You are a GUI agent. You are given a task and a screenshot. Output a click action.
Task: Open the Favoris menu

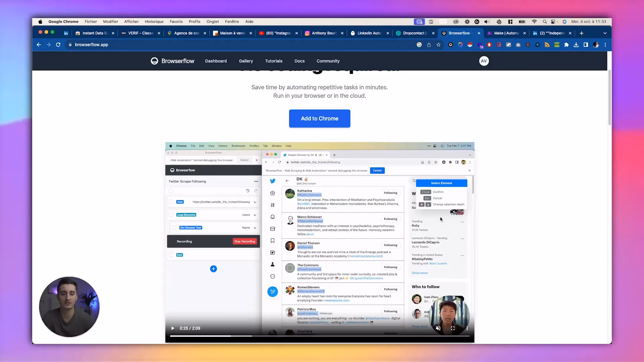[x=176, y=21]
